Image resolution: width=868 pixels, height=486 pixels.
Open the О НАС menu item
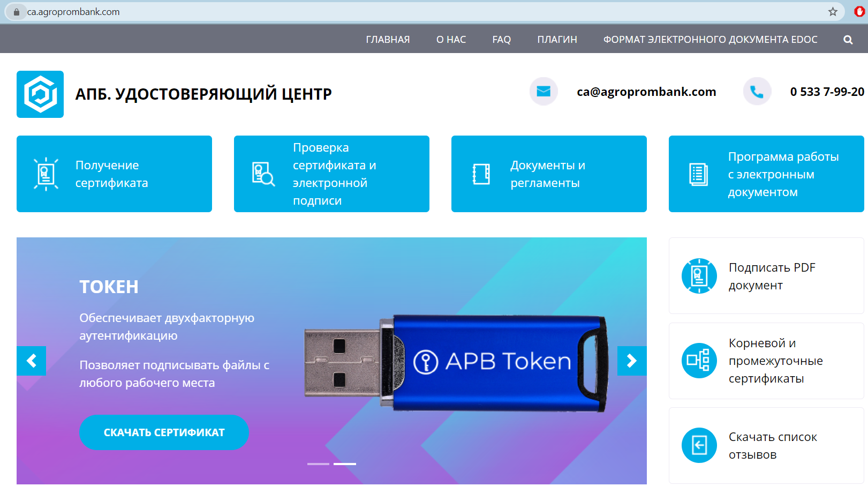click(x=451, y=40)
